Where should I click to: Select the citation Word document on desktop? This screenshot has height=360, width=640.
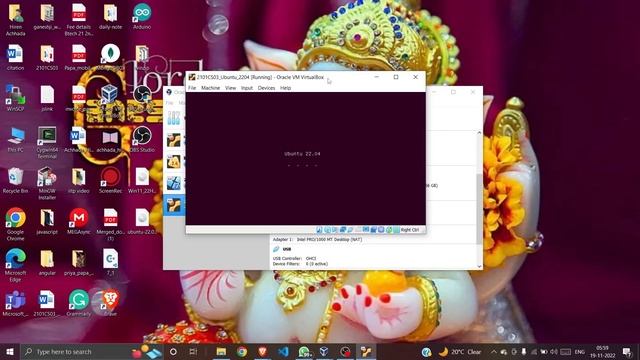[15, 58]
